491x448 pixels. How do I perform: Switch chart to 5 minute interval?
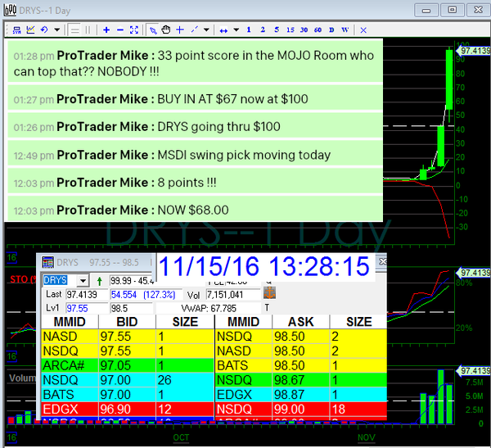pos(277,29)
